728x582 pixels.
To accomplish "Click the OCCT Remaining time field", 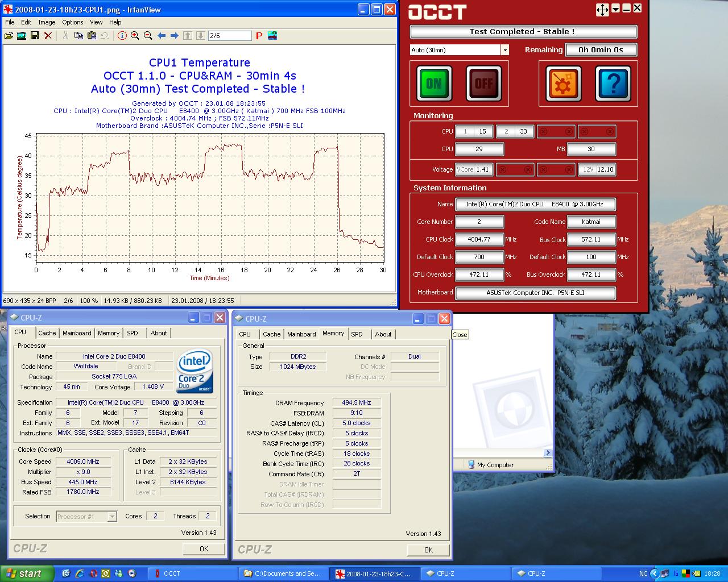I will pos(601,50).
